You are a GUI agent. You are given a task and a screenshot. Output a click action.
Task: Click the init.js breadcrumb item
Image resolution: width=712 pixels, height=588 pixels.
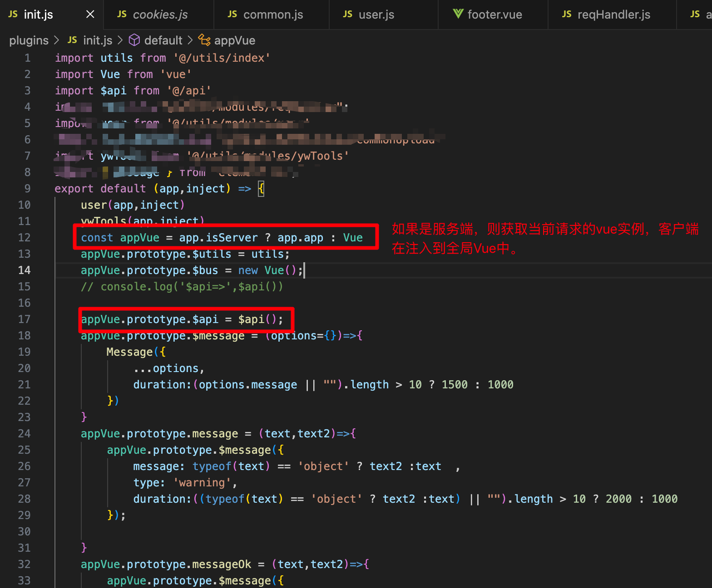pyautogui.click(x=98, y=40)
